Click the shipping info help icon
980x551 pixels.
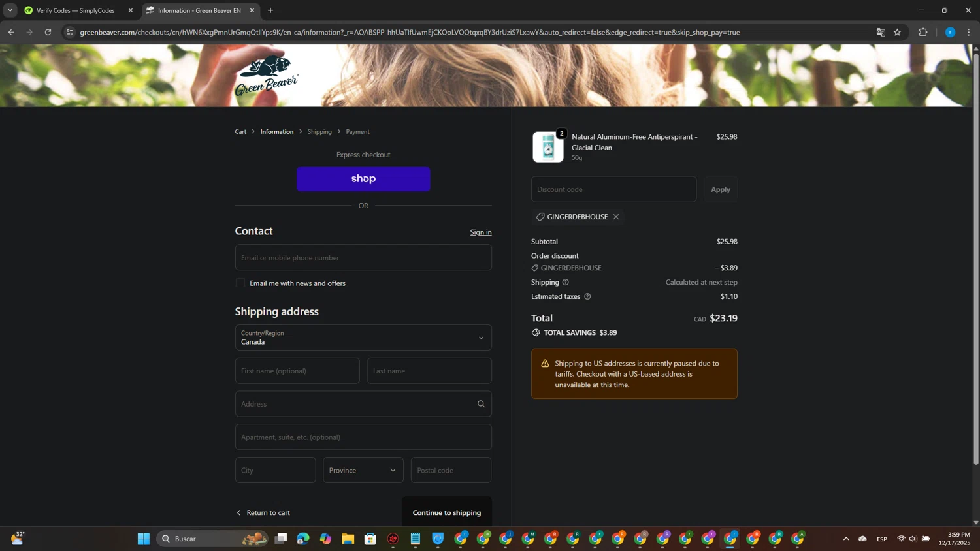(566, 282)
